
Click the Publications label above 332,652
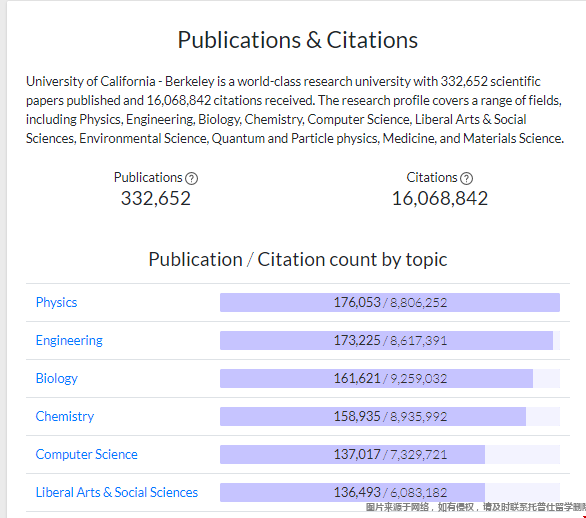tap(148, 177)
